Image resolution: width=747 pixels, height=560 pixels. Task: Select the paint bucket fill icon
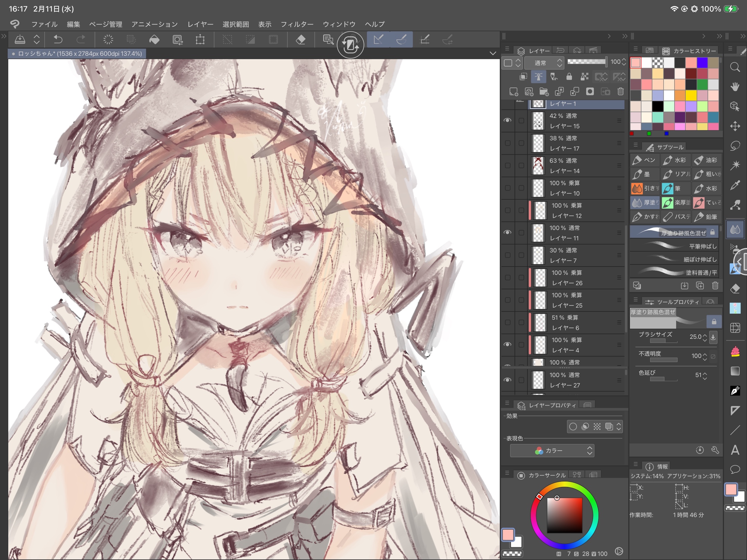154,40
